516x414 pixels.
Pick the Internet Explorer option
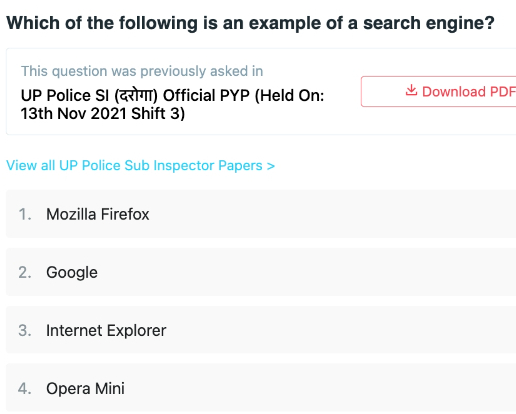coord(261,330)
